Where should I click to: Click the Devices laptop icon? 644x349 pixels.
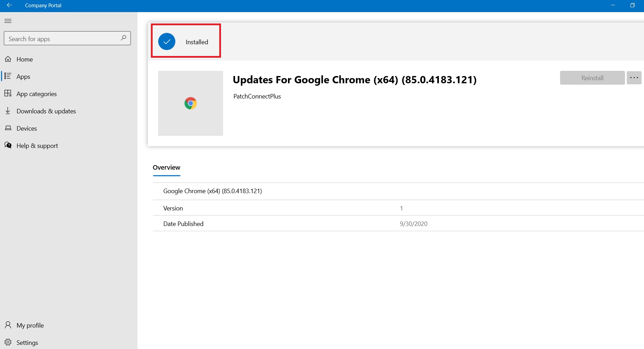click(8, 128)
